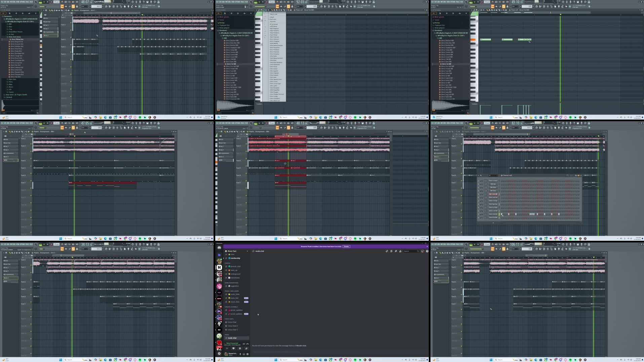Click the magnet snap icon in 48:07 playlist toolbar
Image resolution: width=644 pixels, height=362 pixels.
pos(46,10)
